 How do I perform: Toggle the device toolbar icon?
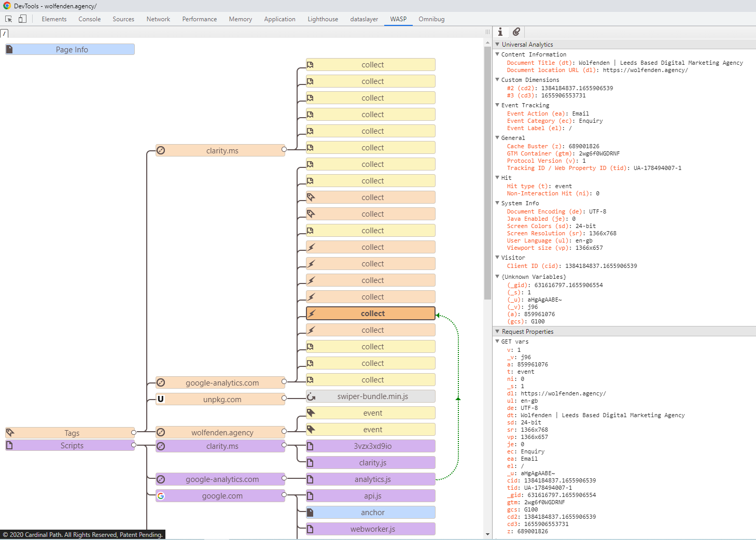pos(22,19)
